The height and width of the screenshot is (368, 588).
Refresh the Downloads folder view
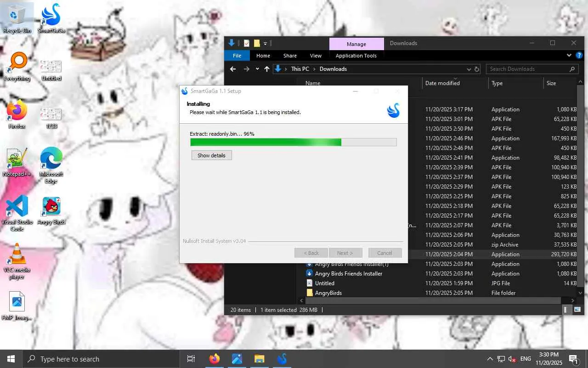477,69
